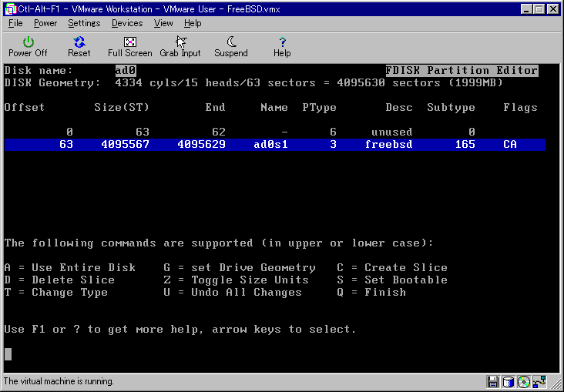Click the floppy disk status icon
The image size is (564, 392).
click(x=493, y=382)
